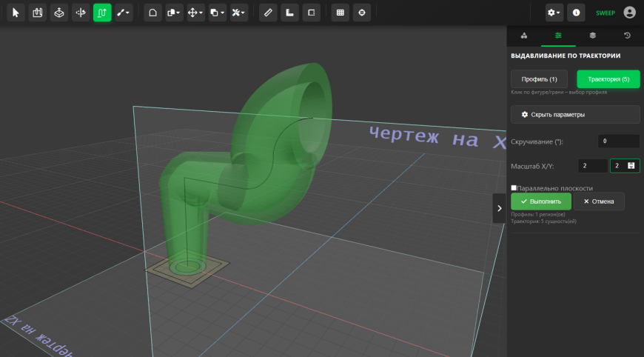Image resolution: width=644 pixels, height=357 pixels.
Task: Select the angle dimension tool
Action: pos(289,13)
